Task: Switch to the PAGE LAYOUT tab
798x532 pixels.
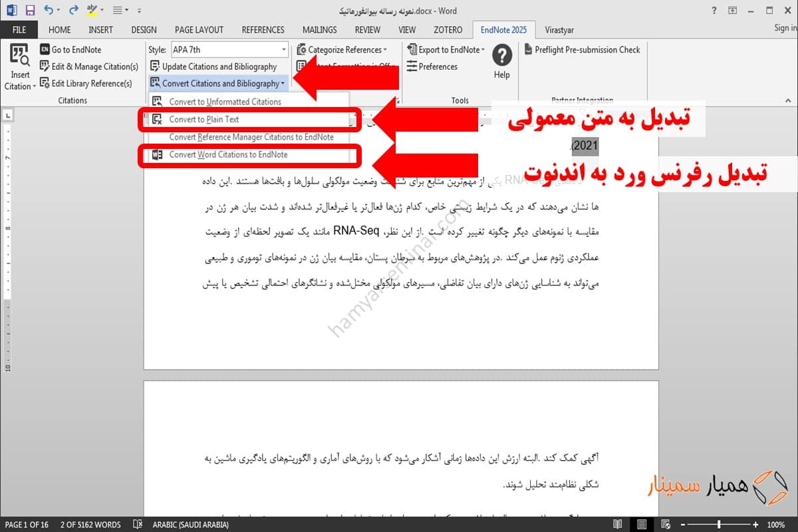Action: coord(199,30)
